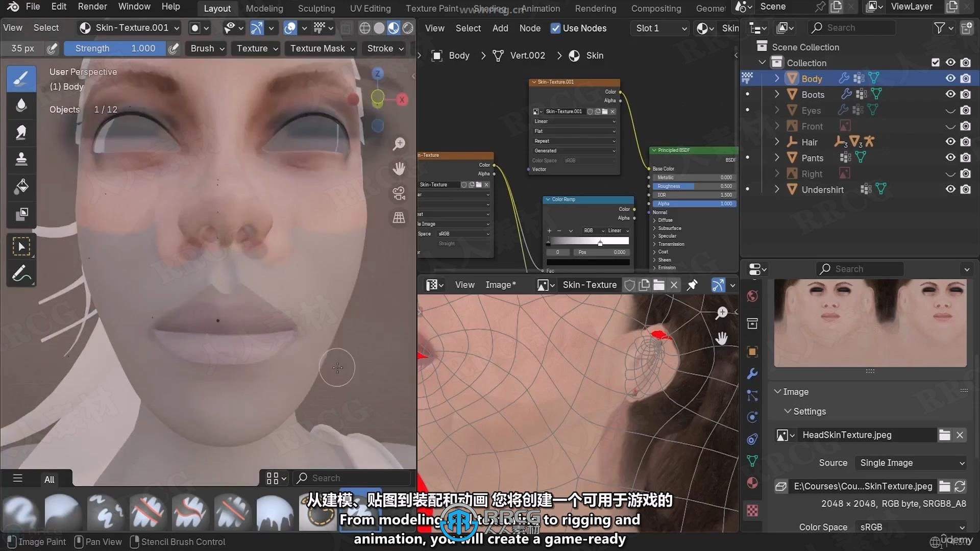Select the Fill bucket tool

tap(21, 186)
